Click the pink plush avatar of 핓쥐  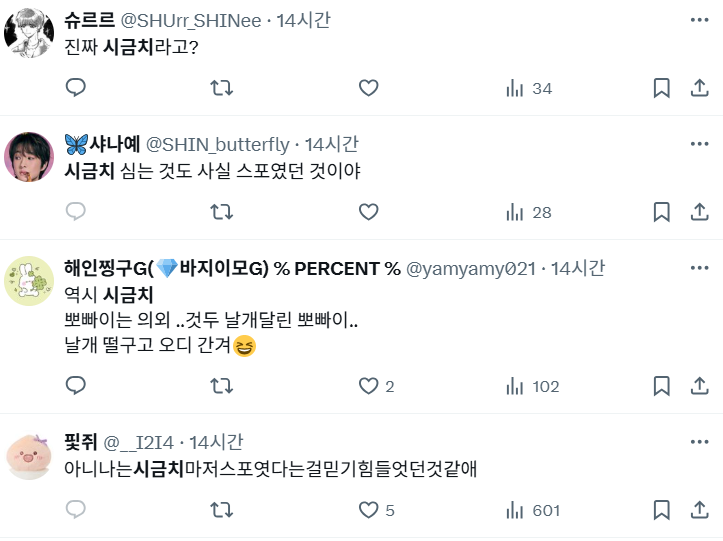(x=30, y=458)
